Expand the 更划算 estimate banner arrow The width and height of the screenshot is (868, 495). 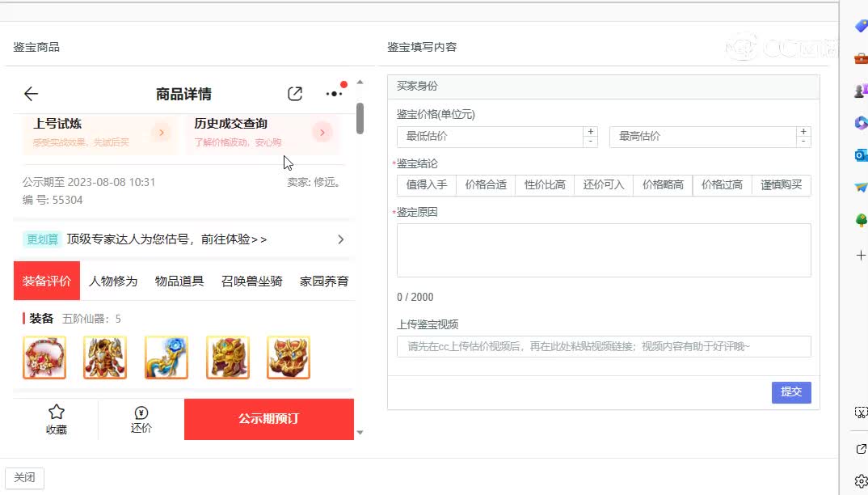click(340, 239)
